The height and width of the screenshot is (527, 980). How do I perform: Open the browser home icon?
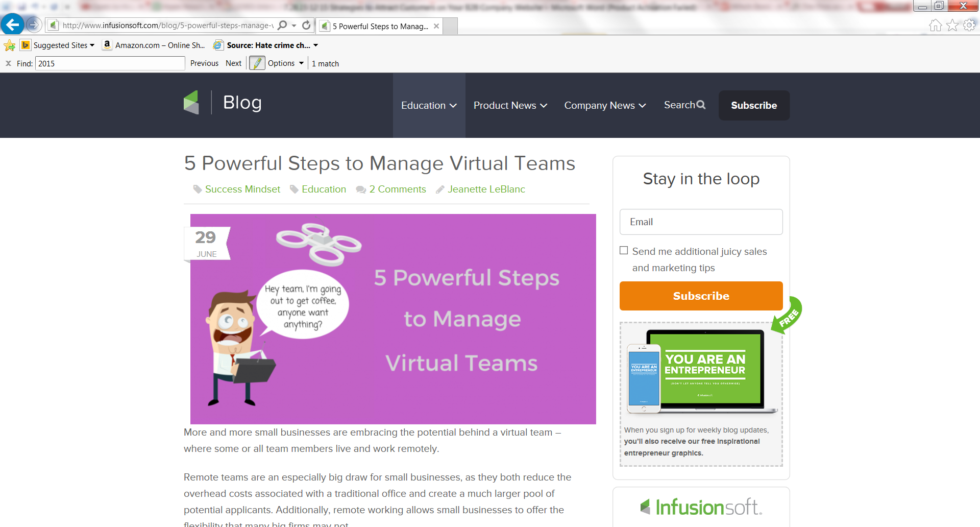click(x=935, y=26)
